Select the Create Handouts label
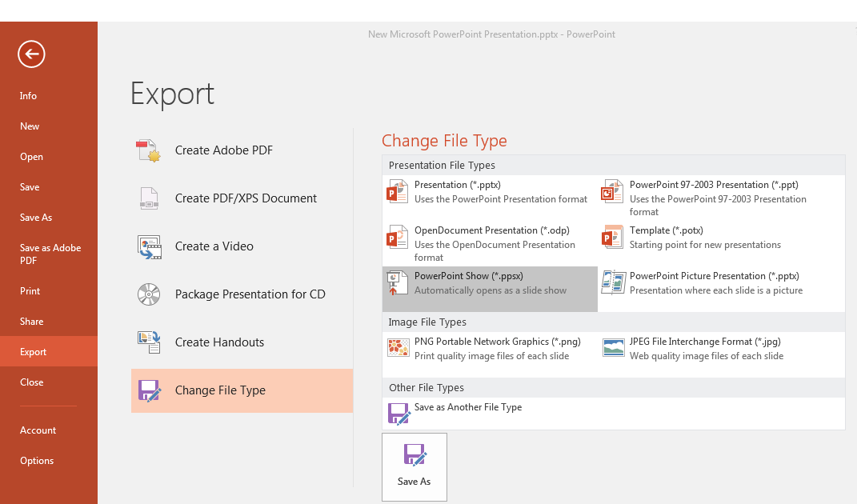This screenshot has width=857, height=504. point(219,342)
